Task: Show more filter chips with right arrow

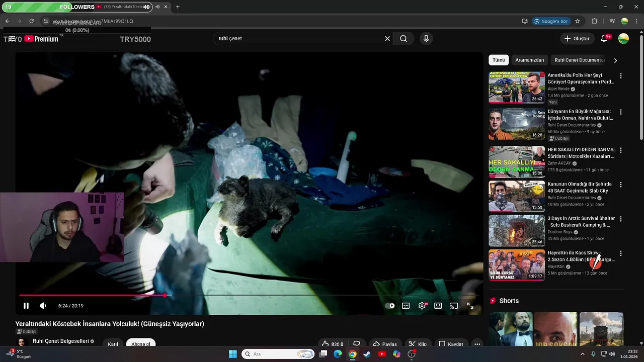Action: point(615,60)
